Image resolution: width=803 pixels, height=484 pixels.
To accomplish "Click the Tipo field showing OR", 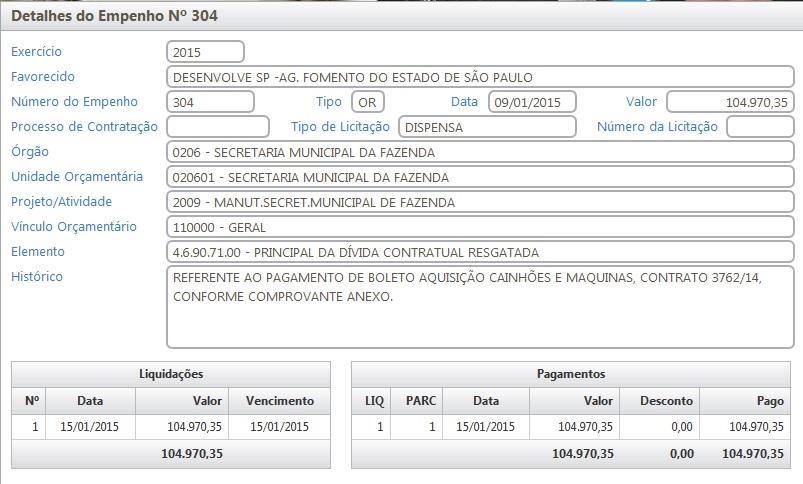I will coord(368,101).
